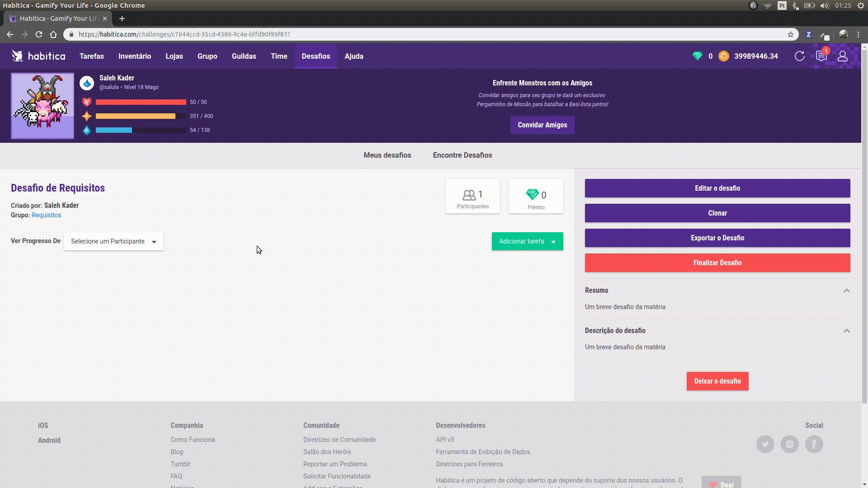Bookmark page with star icon
The width and height of the screenshot is (868, 488).
(x=790, y=34)
